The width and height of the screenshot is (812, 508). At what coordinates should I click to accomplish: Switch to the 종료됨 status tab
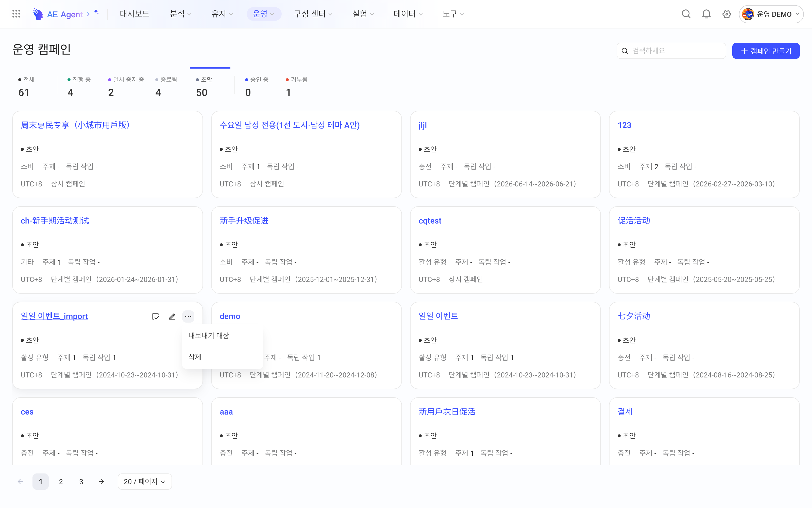tap(166, 87)
